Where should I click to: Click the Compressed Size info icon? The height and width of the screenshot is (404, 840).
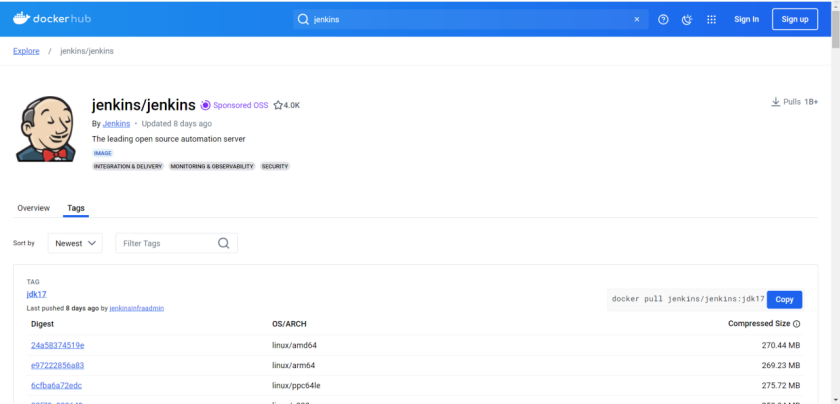pos(797,324)
